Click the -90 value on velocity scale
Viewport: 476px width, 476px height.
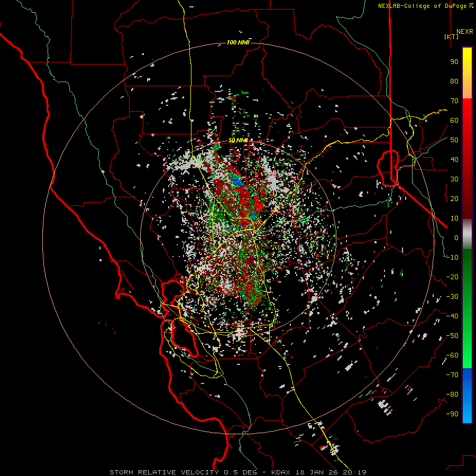click(452, 414)
